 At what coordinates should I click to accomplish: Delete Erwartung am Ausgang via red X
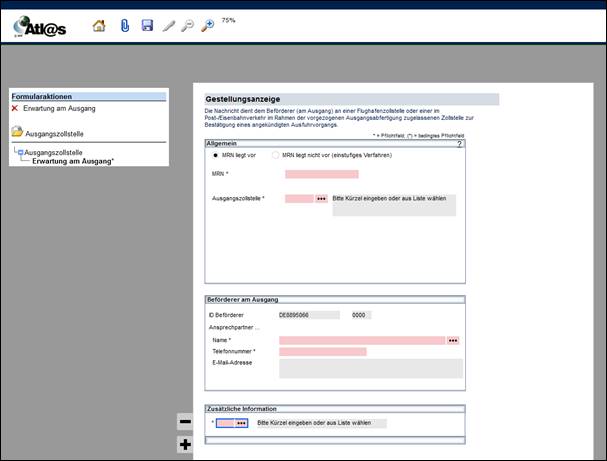tap(15, 108)
